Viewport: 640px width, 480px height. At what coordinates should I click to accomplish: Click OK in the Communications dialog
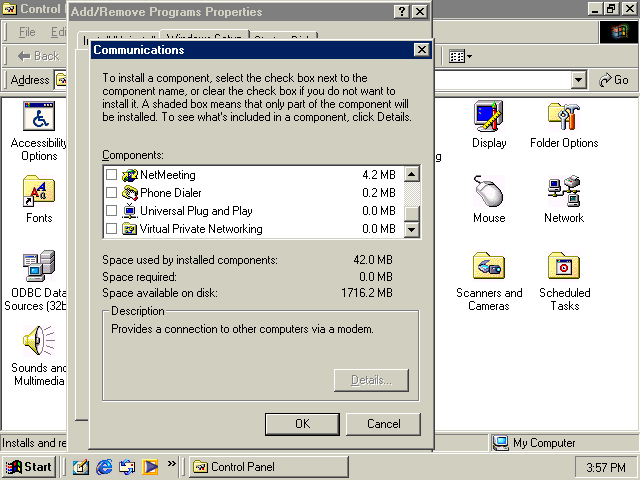click(x=302, y=424)
